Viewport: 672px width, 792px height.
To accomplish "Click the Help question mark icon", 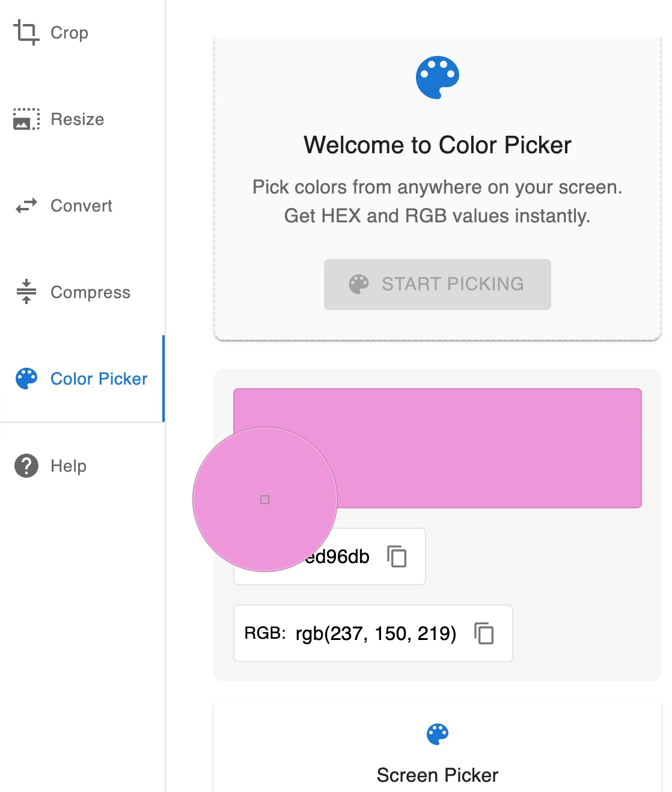I will 26,466.
